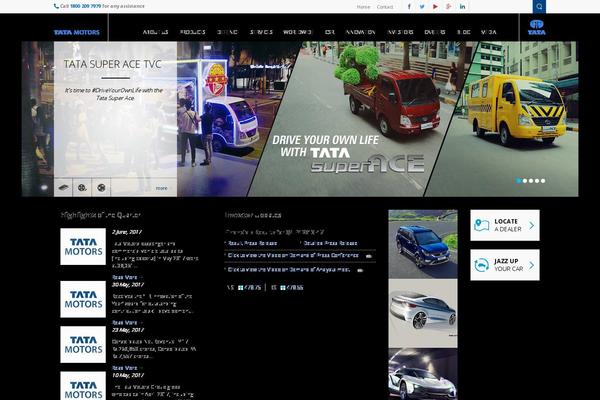This screenshot has width=600, height=400.
Task: Open the Facebook icon in top bar
Action: [409, 7]
